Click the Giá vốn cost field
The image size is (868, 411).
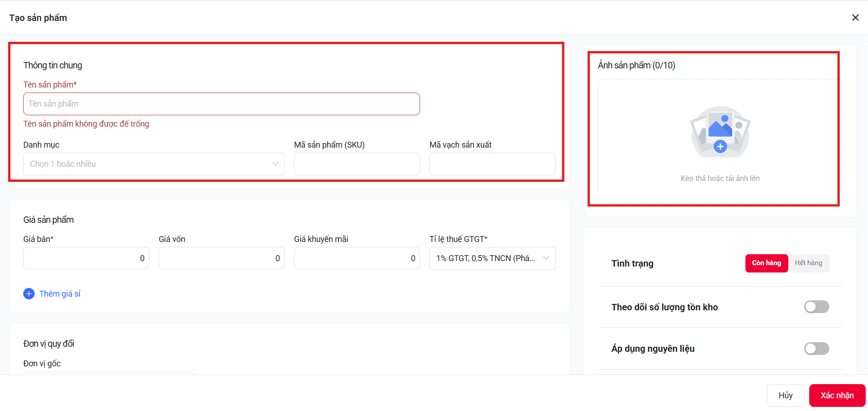[221, 258]
